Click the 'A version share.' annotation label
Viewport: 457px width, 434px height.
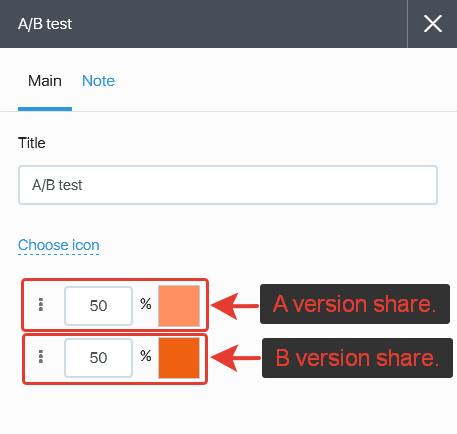(355, 304)
